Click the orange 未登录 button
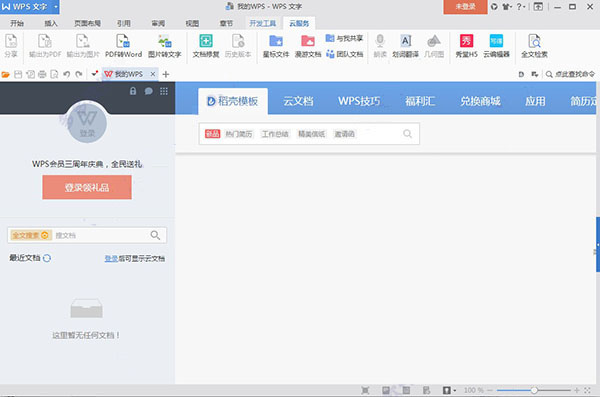The image size is (600, 397). coord(465,7)
